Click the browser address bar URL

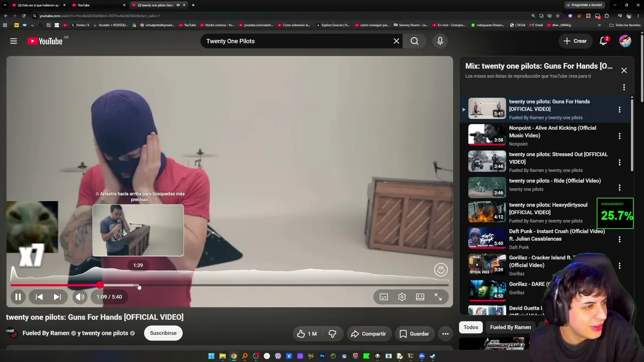pyautogui.click(x=100, y=16)
